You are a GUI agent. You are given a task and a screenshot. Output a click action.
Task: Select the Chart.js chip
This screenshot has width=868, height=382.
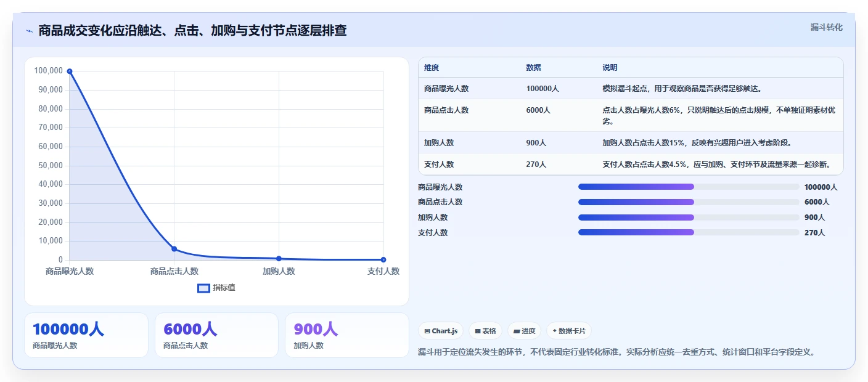(441, 331)
